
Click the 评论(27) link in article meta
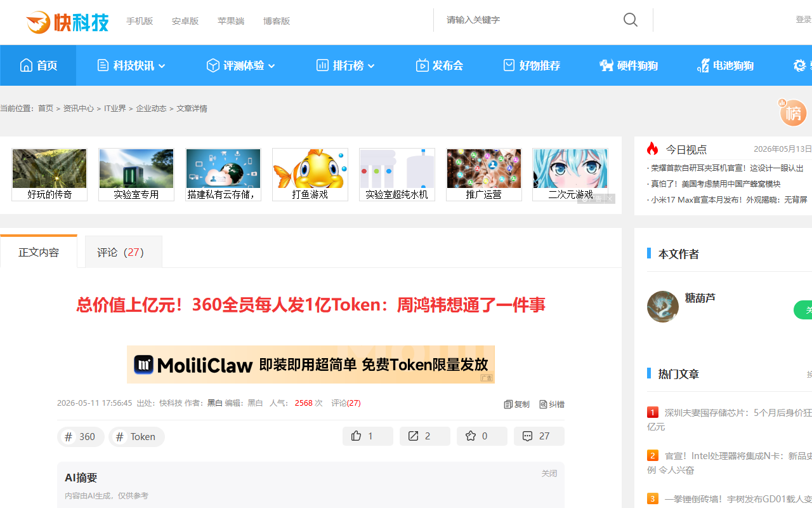[x=346, y=403]
